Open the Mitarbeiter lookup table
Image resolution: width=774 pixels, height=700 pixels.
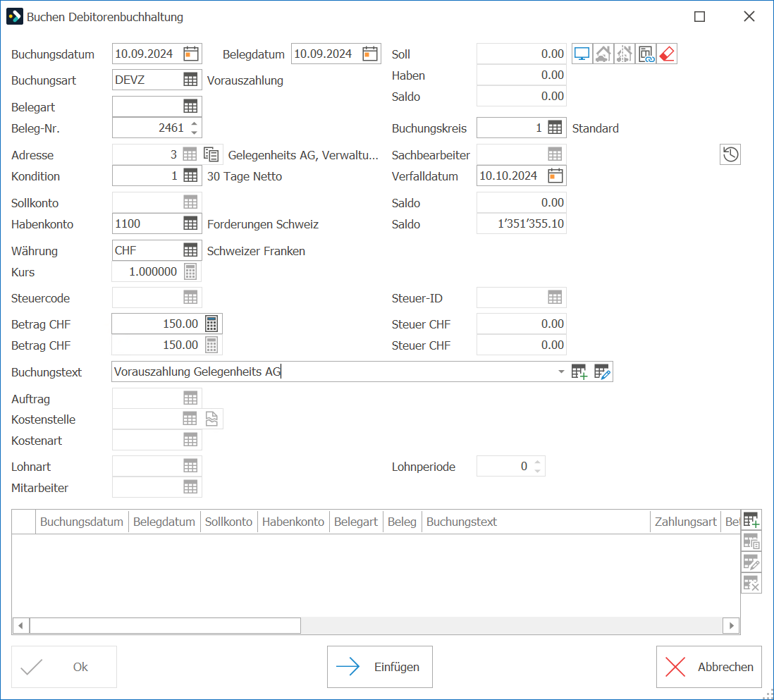click(190, 487)
